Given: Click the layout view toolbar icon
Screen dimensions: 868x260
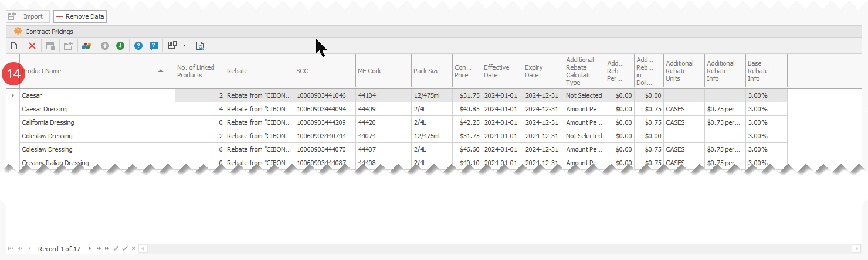Looking at the screenshot, I should coord(172,46).
